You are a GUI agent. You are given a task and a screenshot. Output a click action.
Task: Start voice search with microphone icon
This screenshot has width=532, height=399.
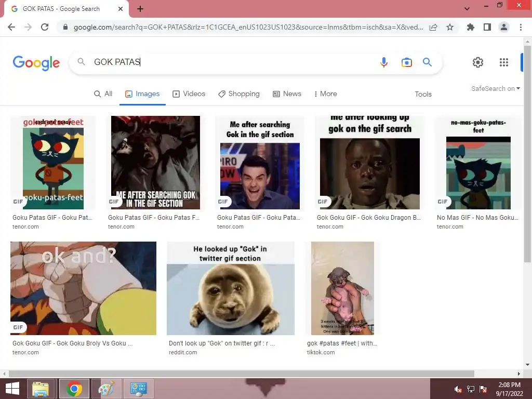384,62
